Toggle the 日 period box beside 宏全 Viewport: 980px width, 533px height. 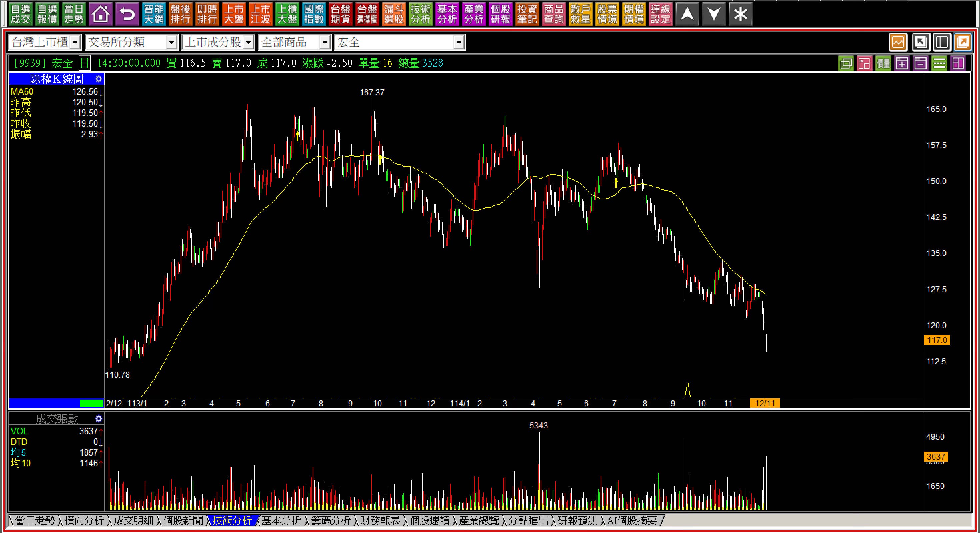[x=84, y=63]
